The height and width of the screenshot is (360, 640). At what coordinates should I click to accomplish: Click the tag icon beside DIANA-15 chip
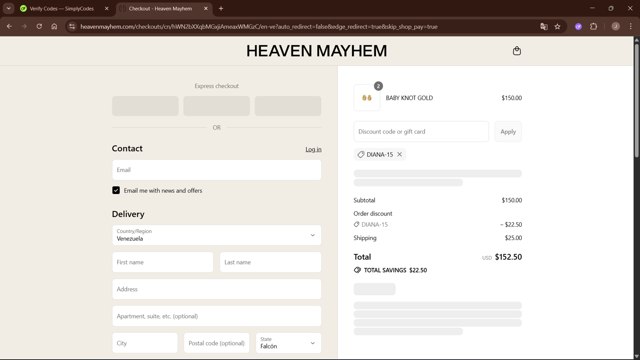coord(361,154)
